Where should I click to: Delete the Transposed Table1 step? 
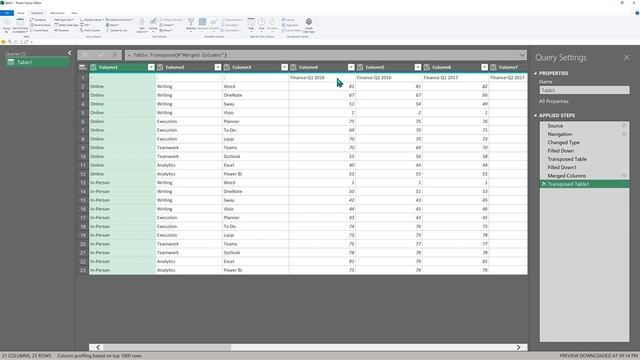point(543,184)
